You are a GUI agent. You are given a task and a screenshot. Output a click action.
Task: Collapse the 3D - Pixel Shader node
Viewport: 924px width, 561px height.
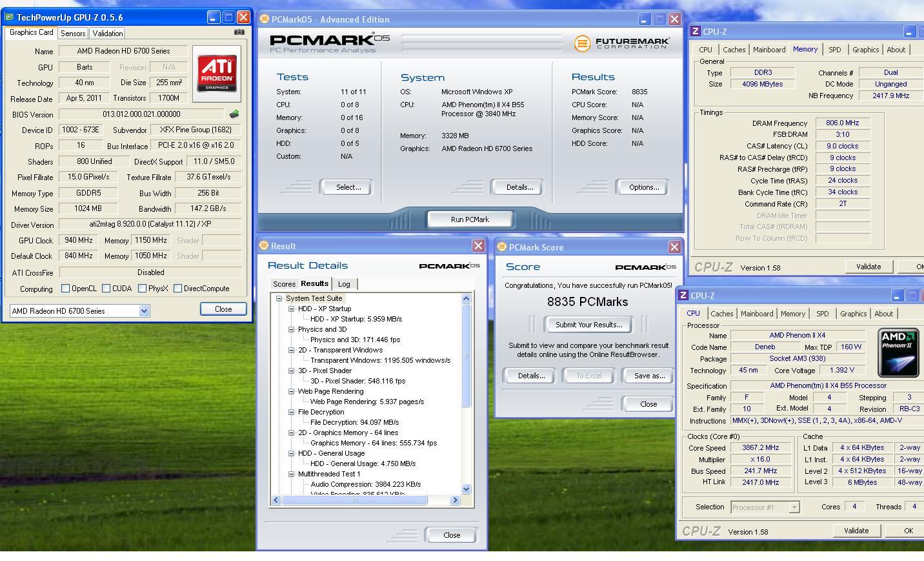click(292, 371)
